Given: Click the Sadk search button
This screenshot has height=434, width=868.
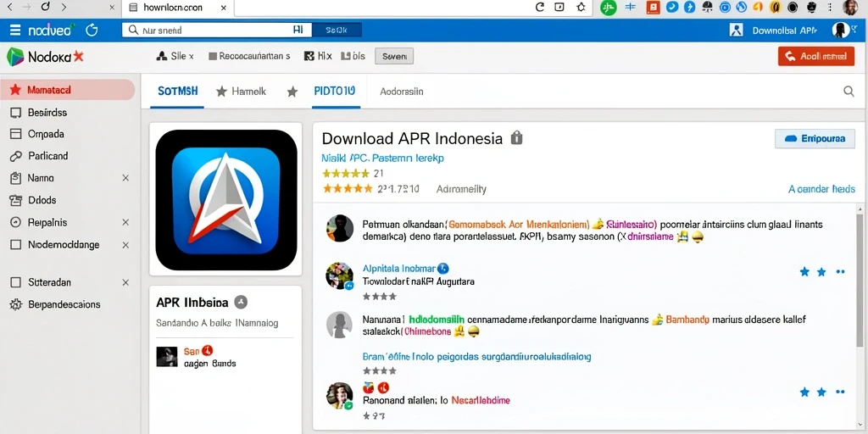Looking at the screenshot, I should (337, 30).
